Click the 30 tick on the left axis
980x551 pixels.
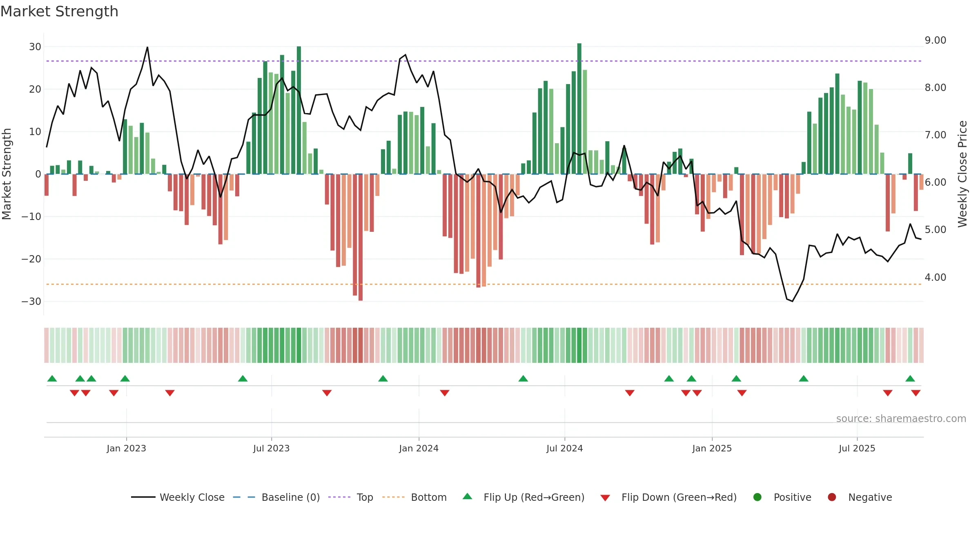pyautogui.click(x=35, y=47)
